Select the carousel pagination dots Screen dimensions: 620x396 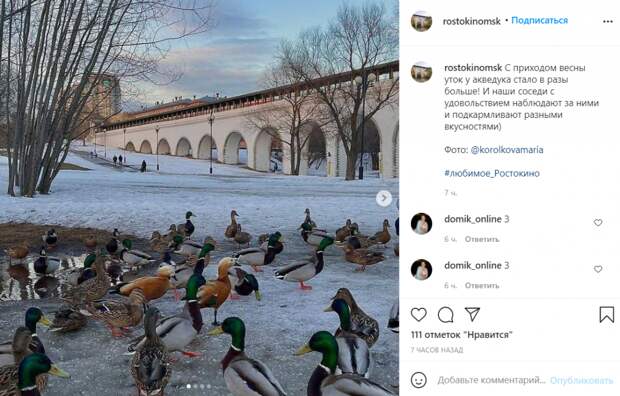pyautogui.click(x=198, y=387)
